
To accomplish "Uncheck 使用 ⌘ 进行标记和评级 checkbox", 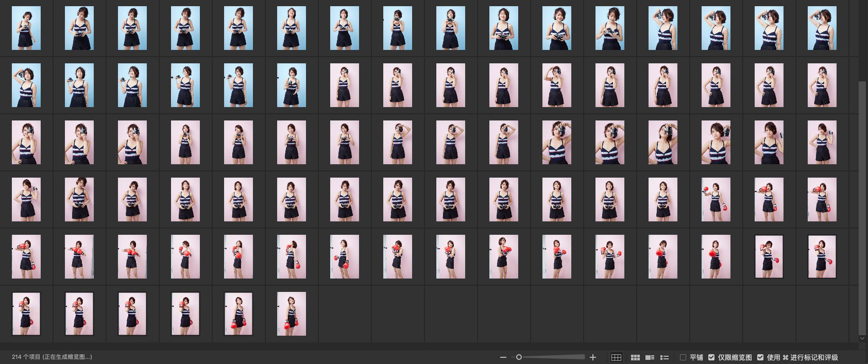I will coord(760,357).
